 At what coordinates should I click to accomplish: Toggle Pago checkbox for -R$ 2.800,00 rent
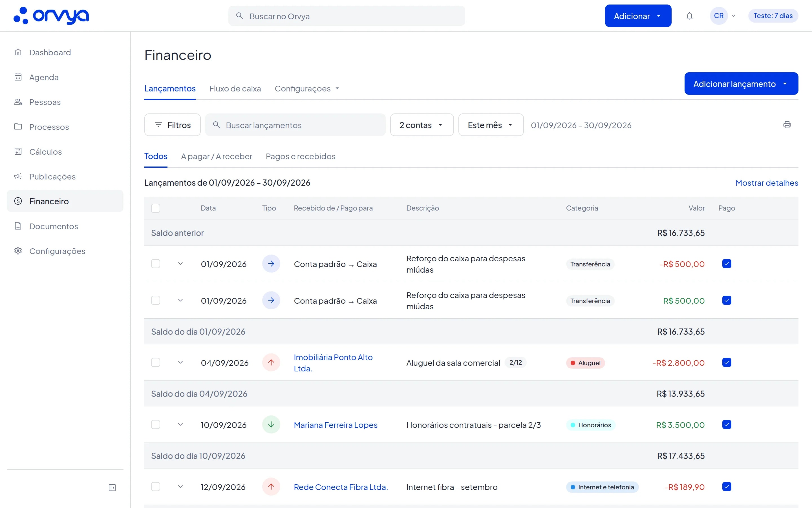(x=727, y=363)
